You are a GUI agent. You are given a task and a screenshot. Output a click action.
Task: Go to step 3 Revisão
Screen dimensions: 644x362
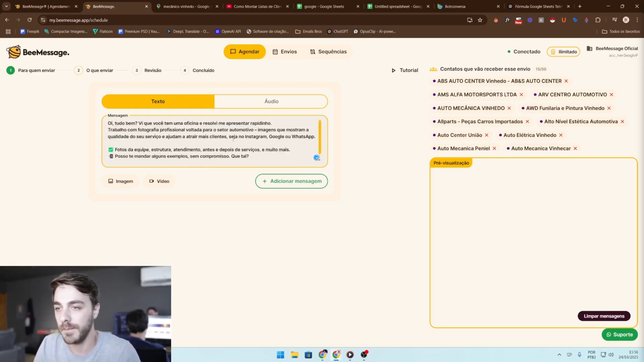coord(147,70)
